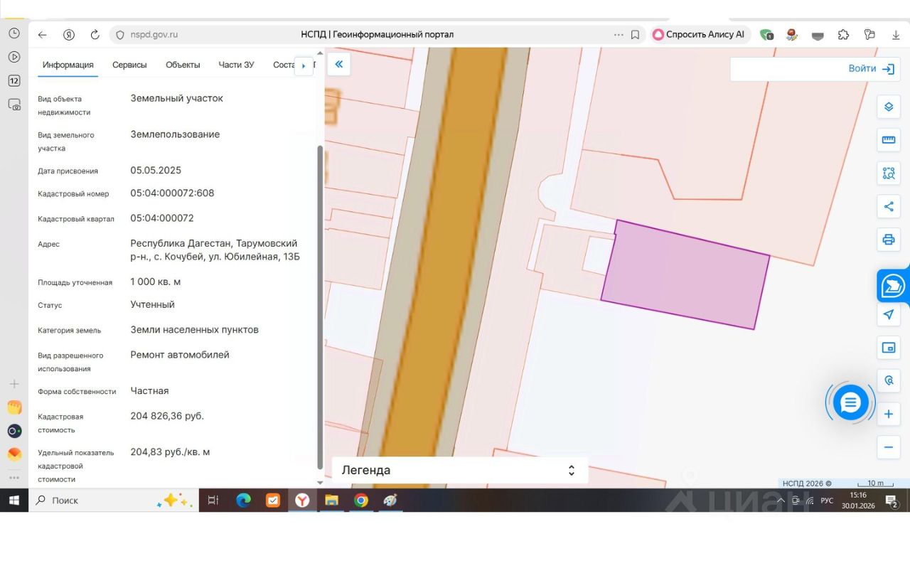
Task: Select the highlighted purple land parcel
Action: [x=686, y=276]
